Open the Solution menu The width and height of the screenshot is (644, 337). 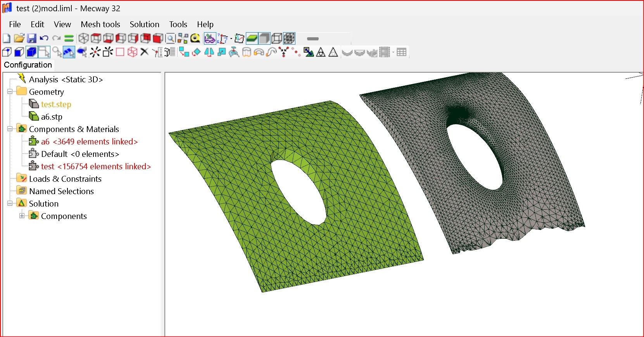coord(144,24)
